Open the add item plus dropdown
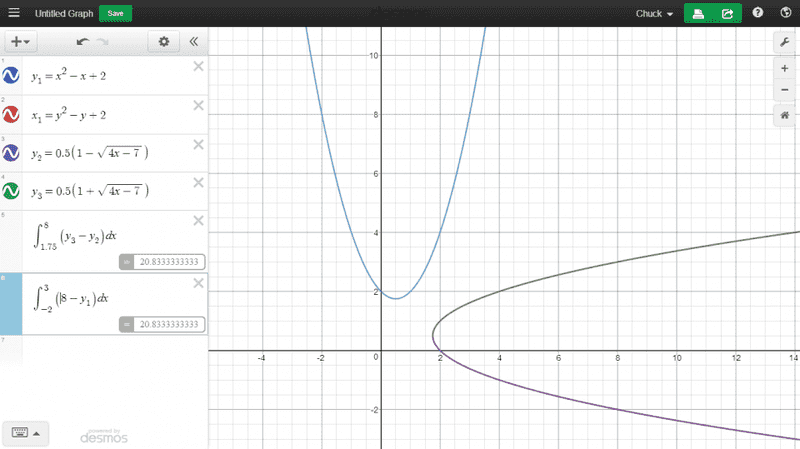The width and height of the screenshot is (800, 449). coord(19,42)
